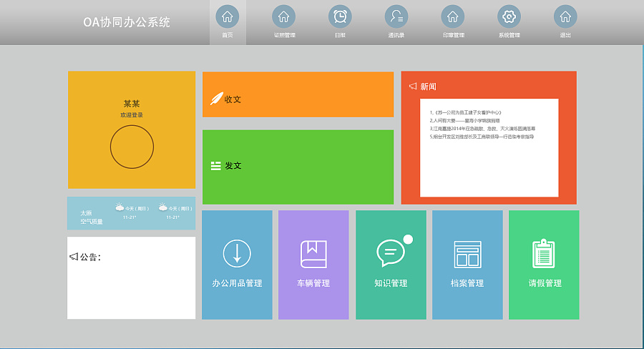
Task: Open the 车辆管理 book tile
Action: click(313, 265)
